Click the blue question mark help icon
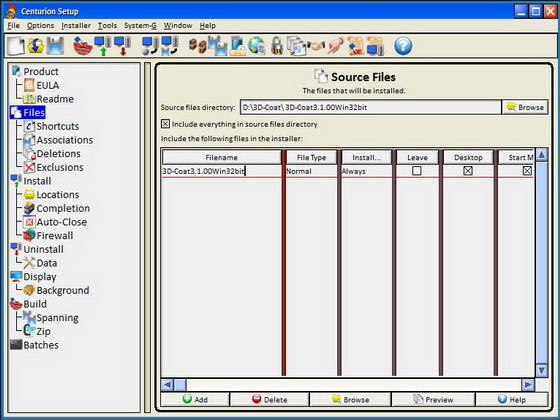 tap(403, 46)
